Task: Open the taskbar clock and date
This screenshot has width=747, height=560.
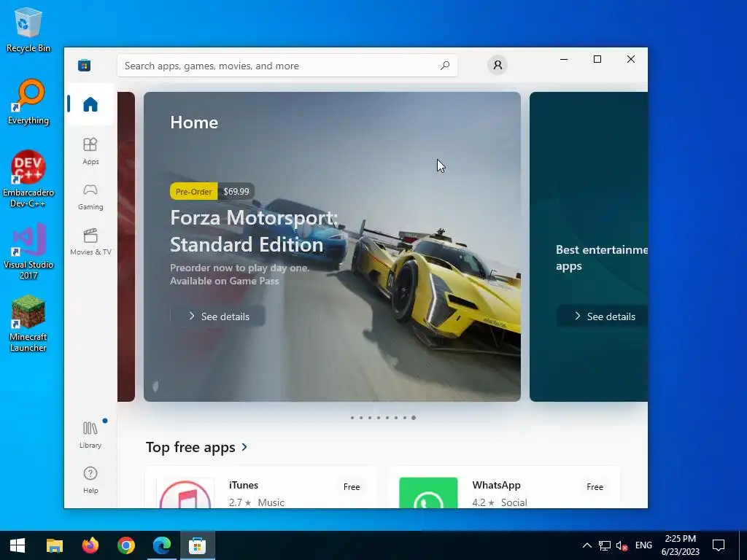Action: pyautogui.click(x=681, y=545)
